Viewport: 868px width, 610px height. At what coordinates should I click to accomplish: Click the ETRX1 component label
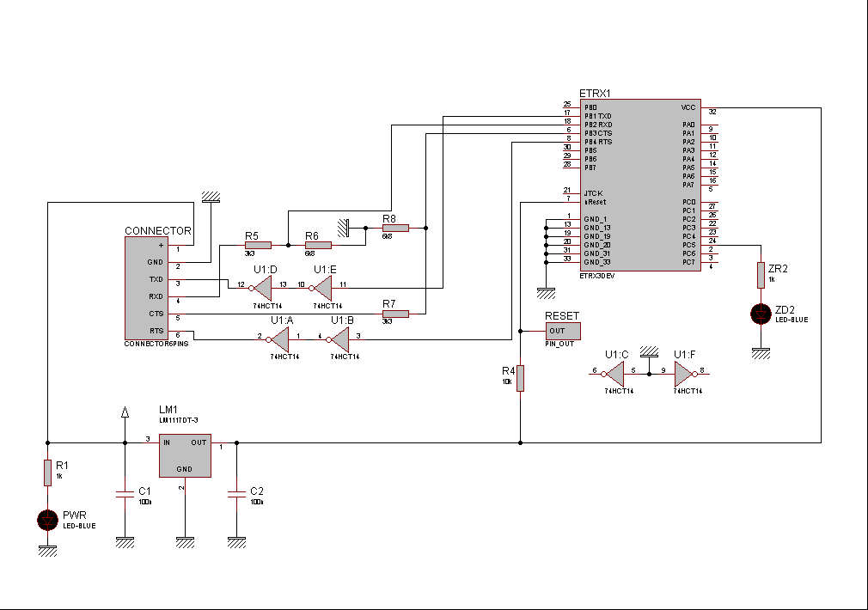595,94
